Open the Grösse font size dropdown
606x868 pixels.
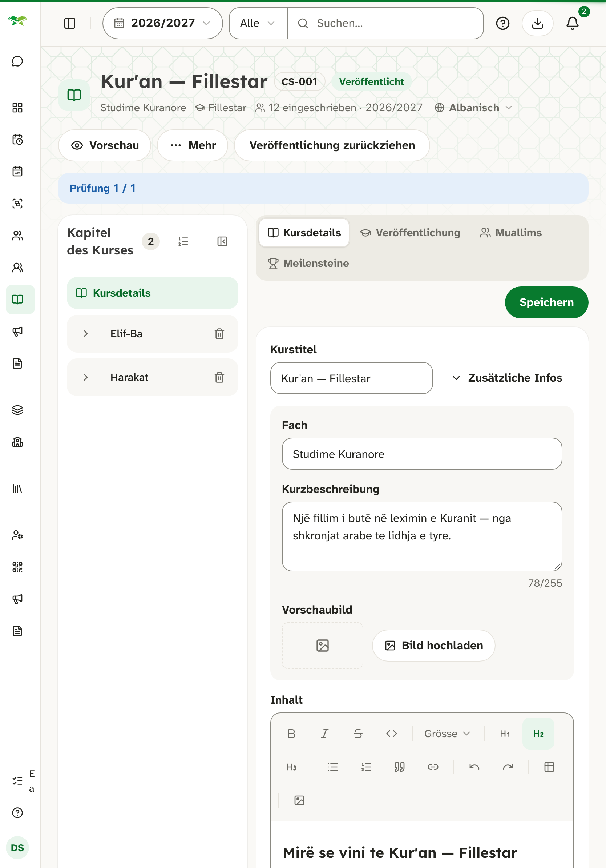(447, 734)
